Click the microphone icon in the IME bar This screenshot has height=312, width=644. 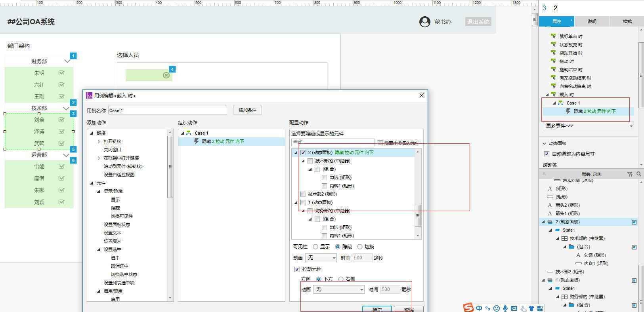[x=505, y=308]
